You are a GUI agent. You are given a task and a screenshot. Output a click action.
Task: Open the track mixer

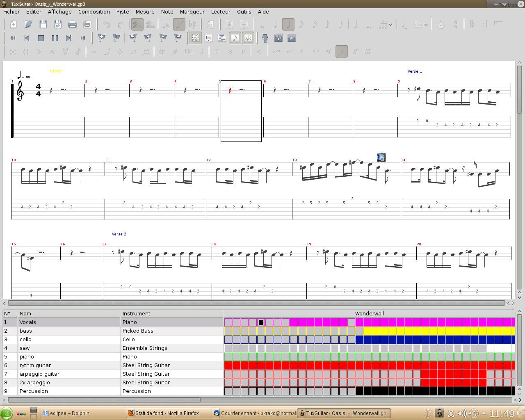coord(278,38)
